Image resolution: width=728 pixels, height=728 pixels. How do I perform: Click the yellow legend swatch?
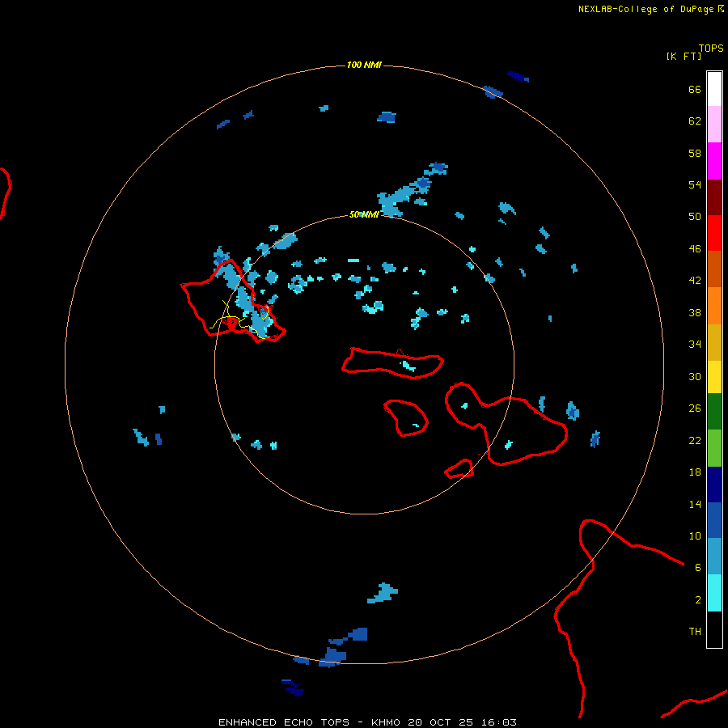click(x=714, y=377)
